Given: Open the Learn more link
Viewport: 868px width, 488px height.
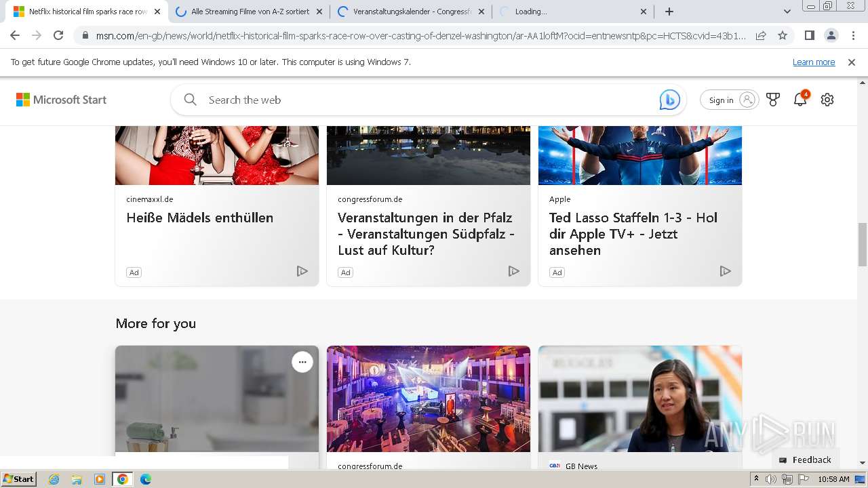Looking at the screenshot, I should pyautogui.click(x=814, y=62).
